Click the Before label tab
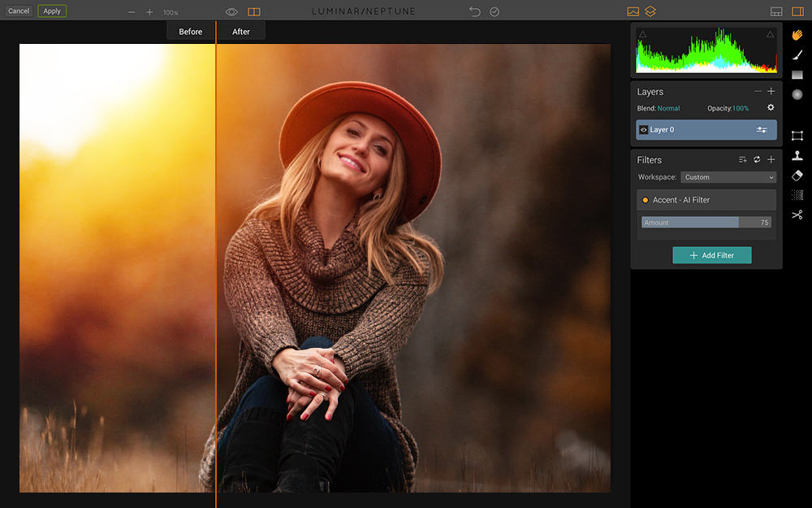The image size is (812, 508). coord(191,32)
